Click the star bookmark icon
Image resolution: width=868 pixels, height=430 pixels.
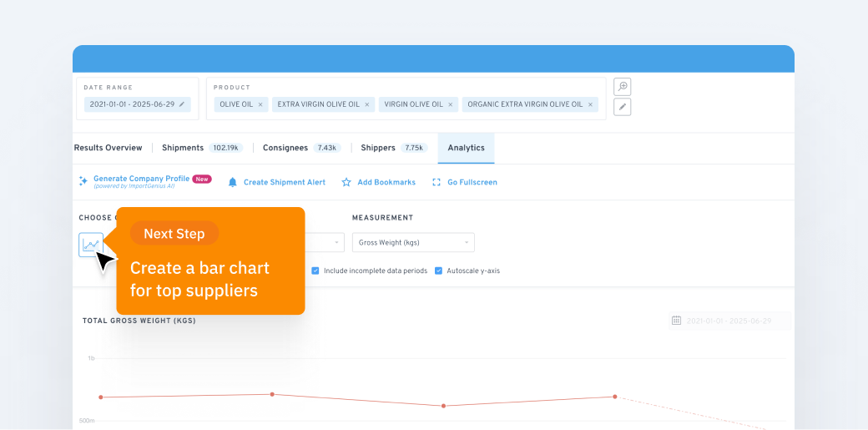coord(346,182)
